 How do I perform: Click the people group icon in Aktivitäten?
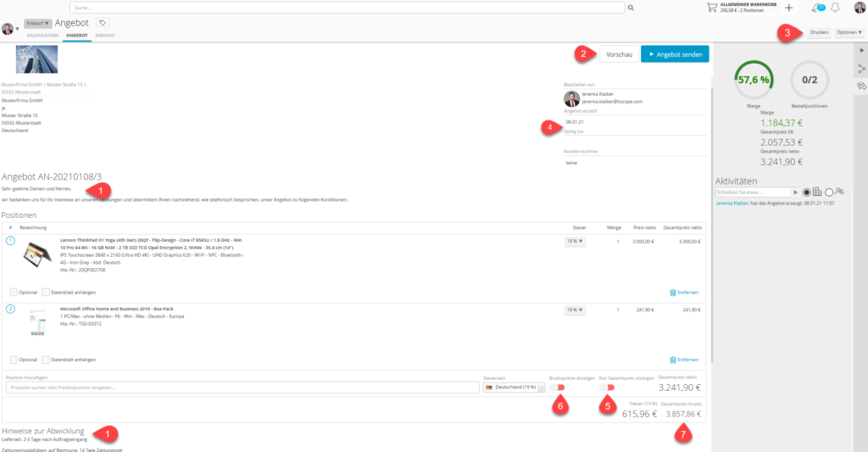point(840,191)
